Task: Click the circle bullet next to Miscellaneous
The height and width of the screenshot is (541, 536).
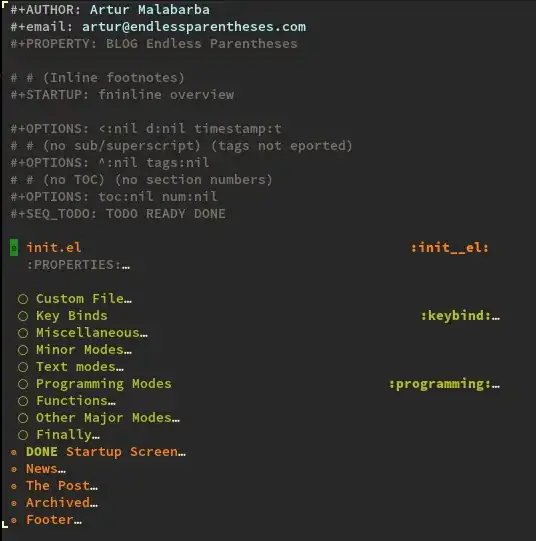Action: [x=23, y=333]
